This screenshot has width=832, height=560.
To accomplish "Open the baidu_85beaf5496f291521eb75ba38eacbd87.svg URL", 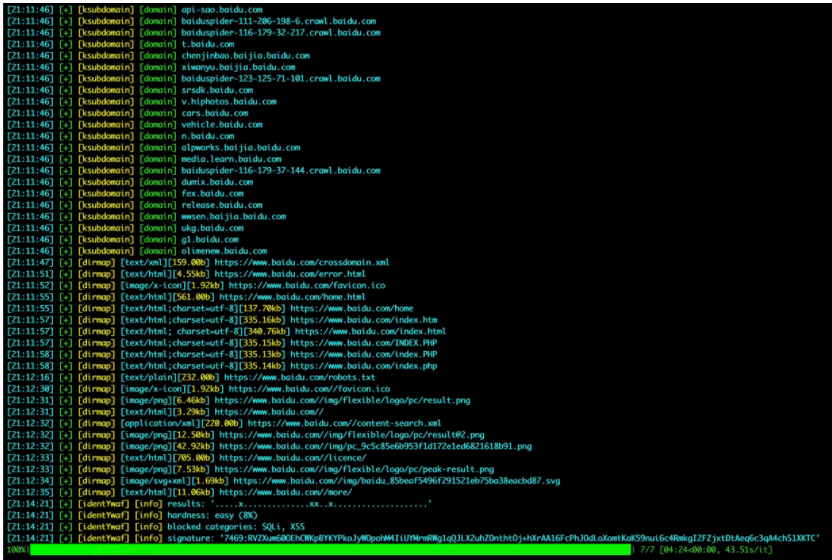I will [397, 481].
